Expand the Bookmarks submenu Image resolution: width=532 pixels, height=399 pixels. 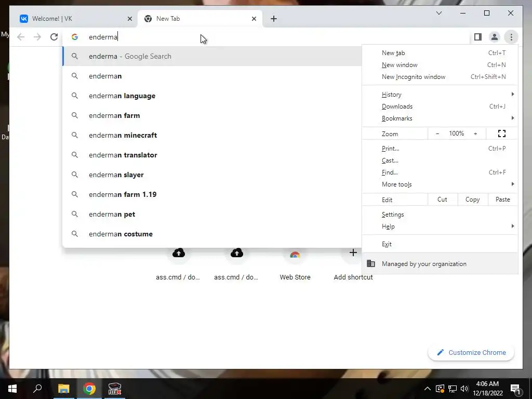pos(440,118)
